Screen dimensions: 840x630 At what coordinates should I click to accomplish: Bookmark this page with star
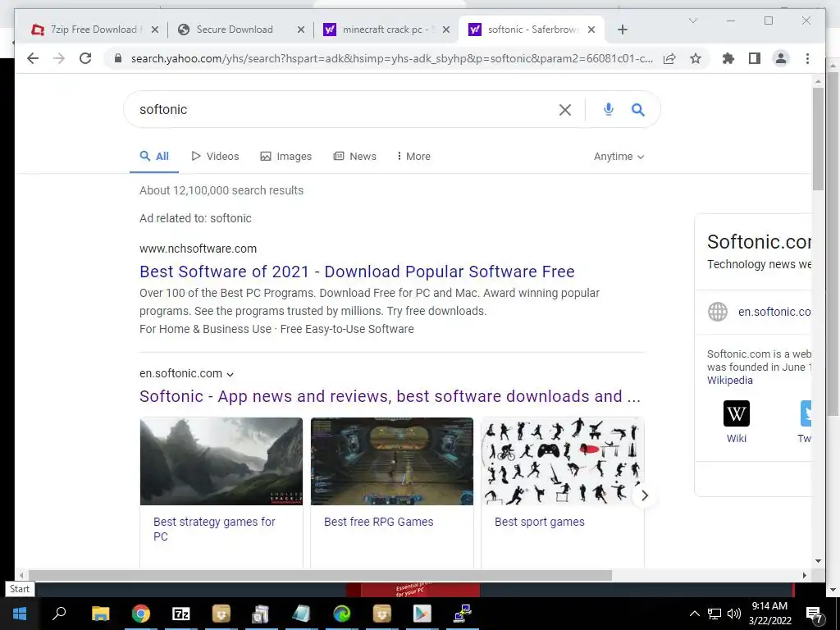696,58
